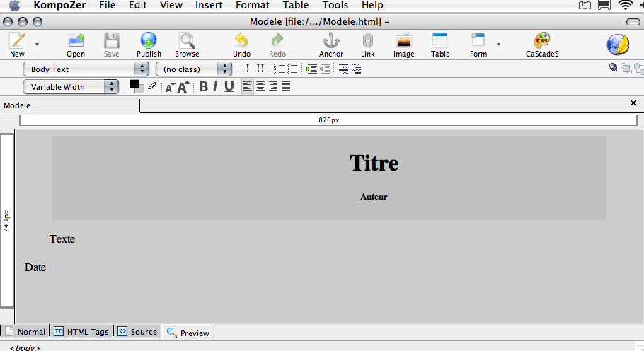Open the Insert menu

tap(209, 5)
